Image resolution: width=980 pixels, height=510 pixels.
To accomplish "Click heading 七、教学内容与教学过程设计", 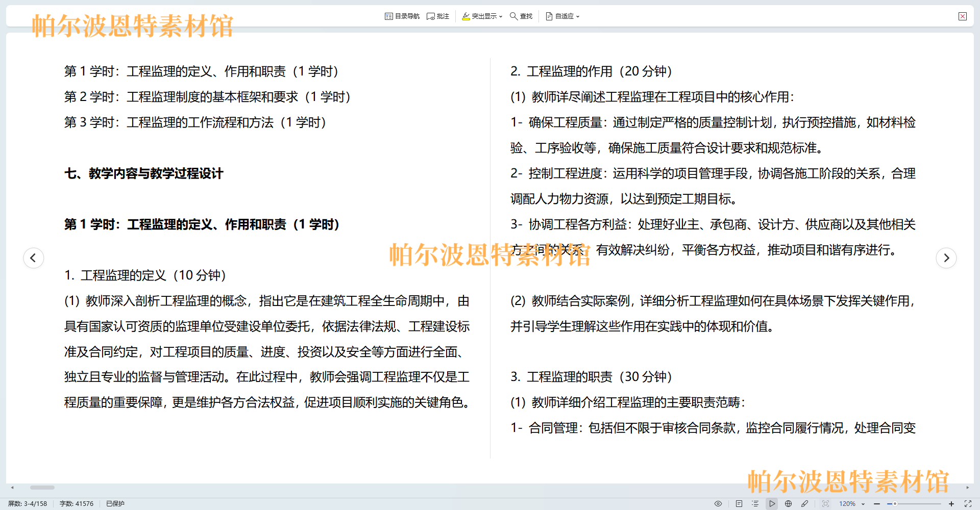I will click(x=144, y=173).
